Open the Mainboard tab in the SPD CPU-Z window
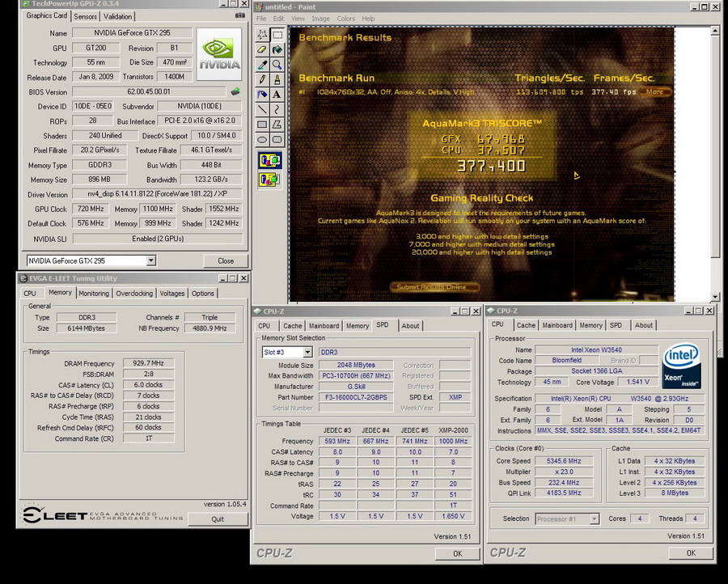 (324, 326)
